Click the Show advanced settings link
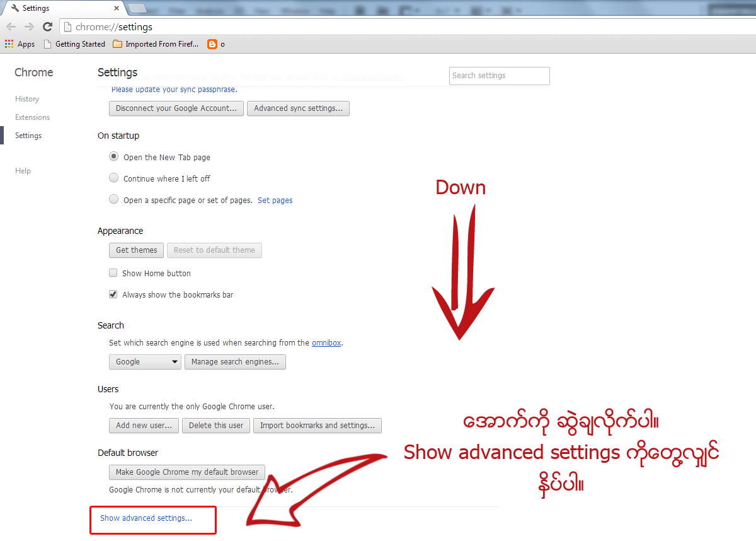Viewport: 756px width, 541px height. [146, 518]
